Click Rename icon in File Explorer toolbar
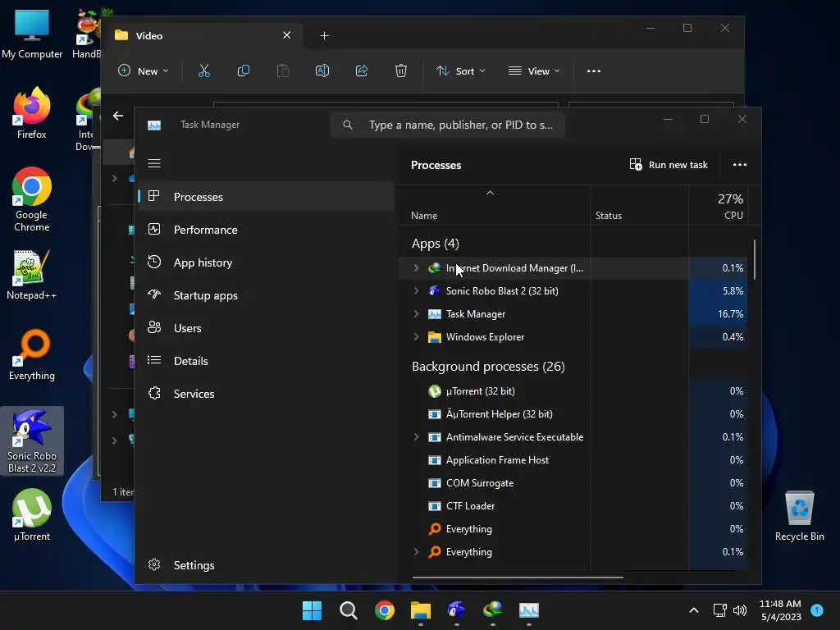840x630 pixels. [322, 71]
